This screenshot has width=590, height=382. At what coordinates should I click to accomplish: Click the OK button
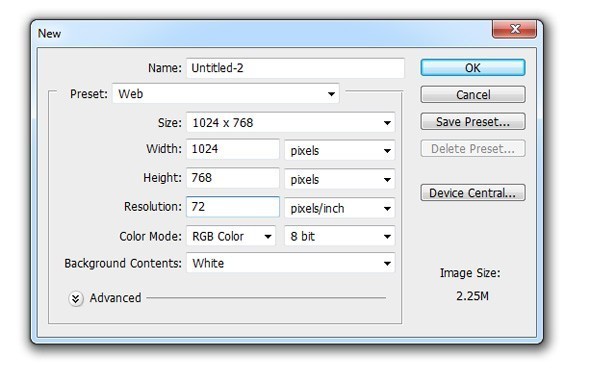[473, 68]
